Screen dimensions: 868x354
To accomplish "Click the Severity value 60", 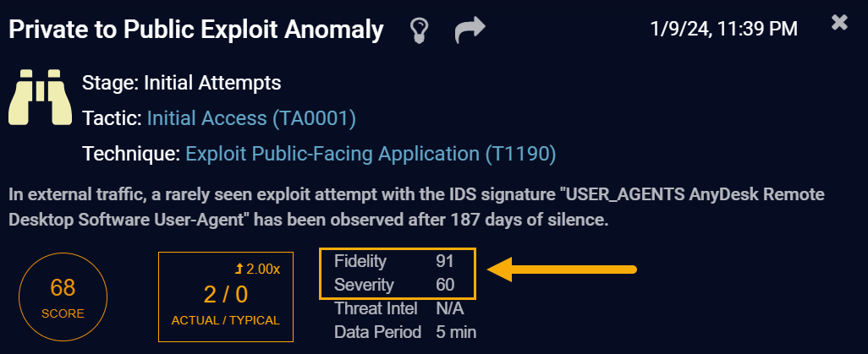I will point(445,285).
